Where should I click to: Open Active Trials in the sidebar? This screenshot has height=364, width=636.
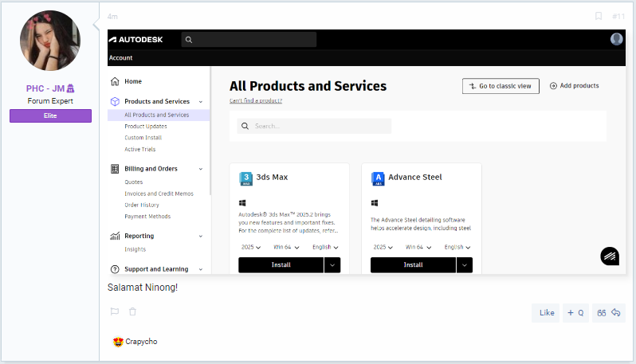tap(140, 149)
